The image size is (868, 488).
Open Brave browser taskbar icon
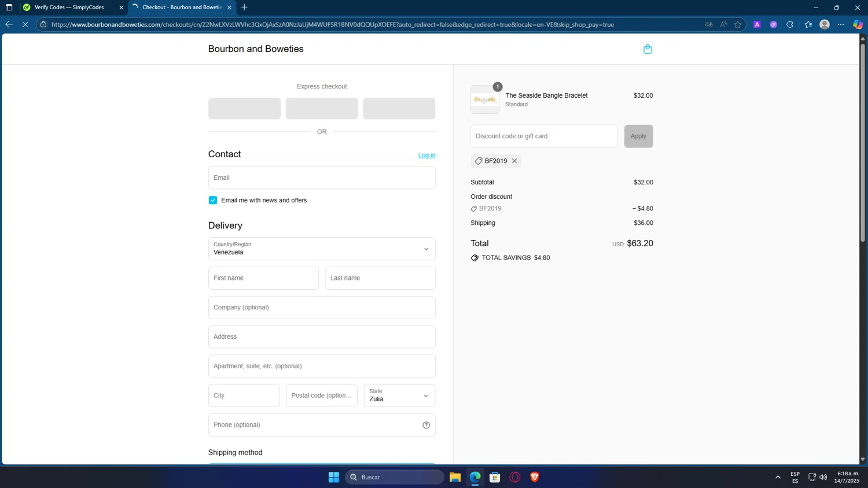(535, 477)
